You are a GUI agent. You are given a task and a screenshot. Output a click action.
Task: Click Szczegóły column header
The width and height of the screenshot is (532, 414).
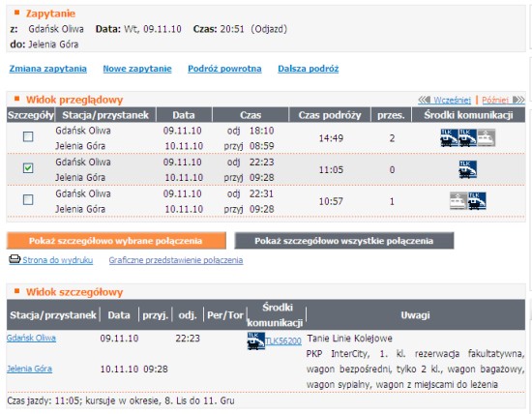31,115
